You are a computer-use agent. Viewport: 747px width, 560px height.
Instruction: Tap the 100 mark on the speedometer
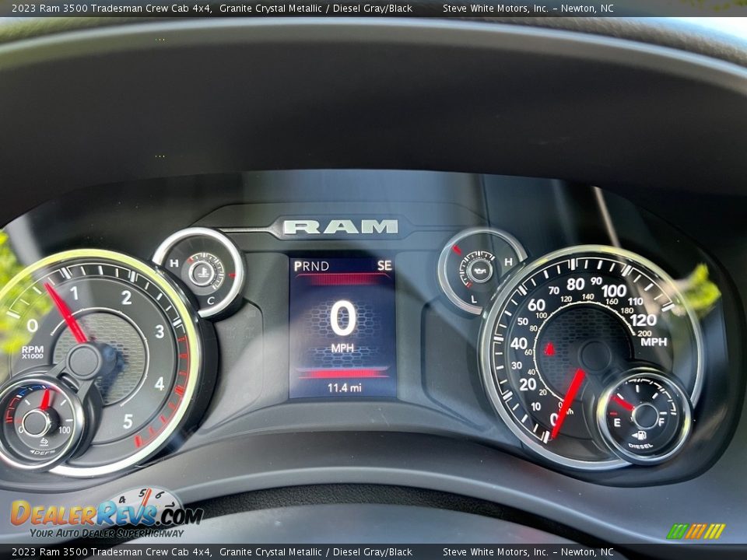pos(614,290)
